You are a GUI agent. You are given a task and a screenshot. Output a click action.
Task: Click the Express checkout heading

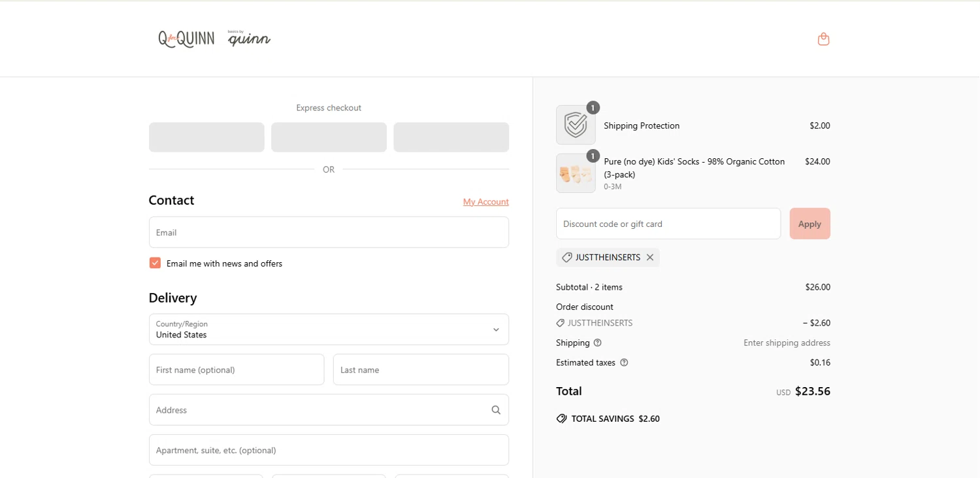[x=329, y=108]
